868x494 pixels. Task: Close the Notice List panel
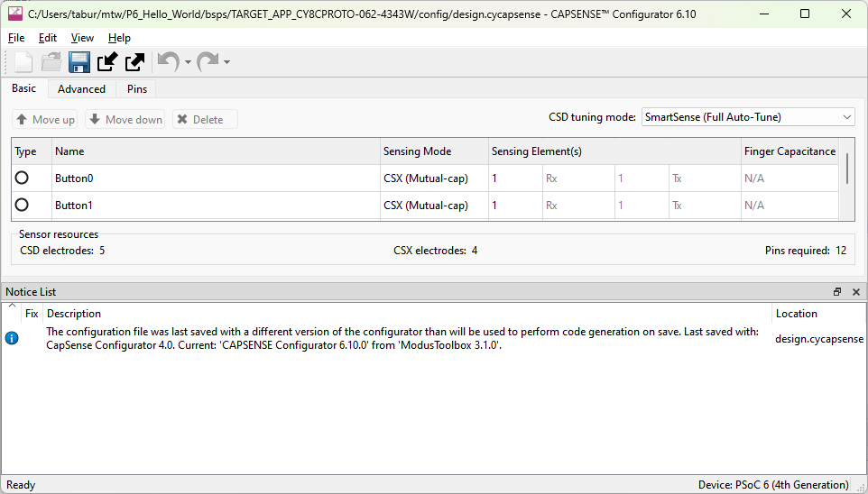click(x=856, y=292)
